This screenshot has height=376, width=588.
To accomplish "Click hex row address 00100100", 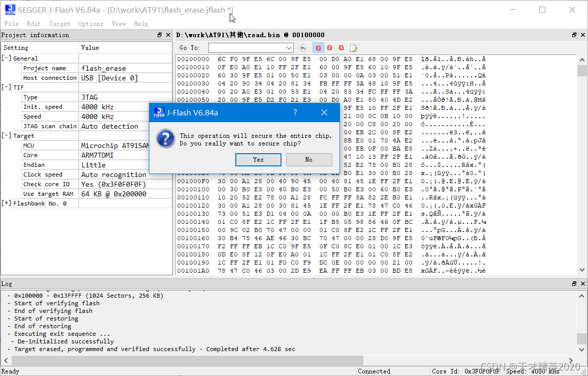I will 193,189.
